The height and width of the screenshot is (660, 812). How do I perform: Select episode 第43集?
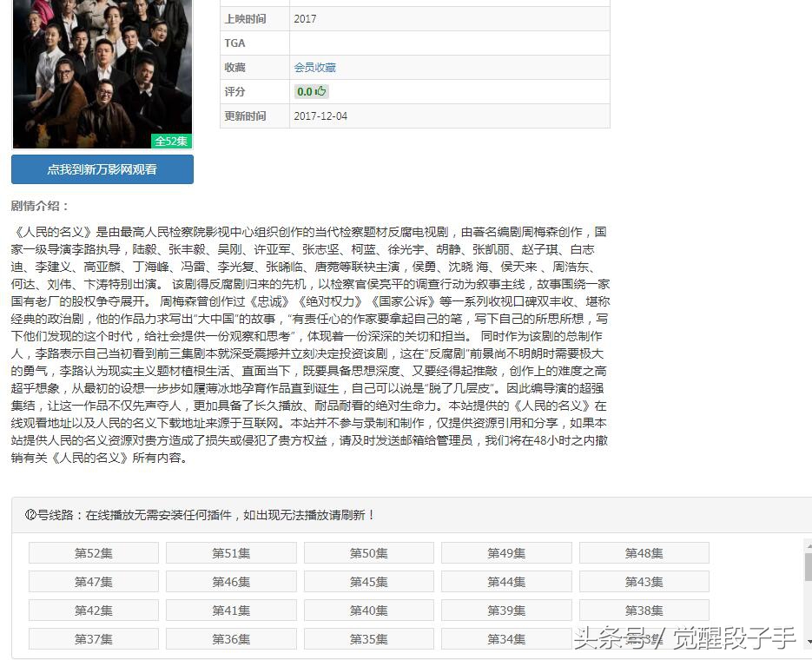tap(644, 581)
